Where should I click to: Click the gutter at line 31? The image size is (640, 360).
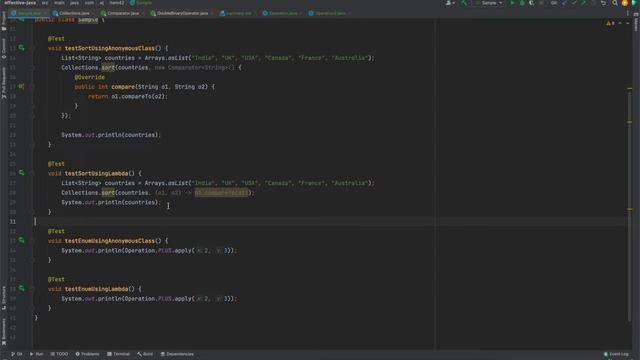[13, 222]
